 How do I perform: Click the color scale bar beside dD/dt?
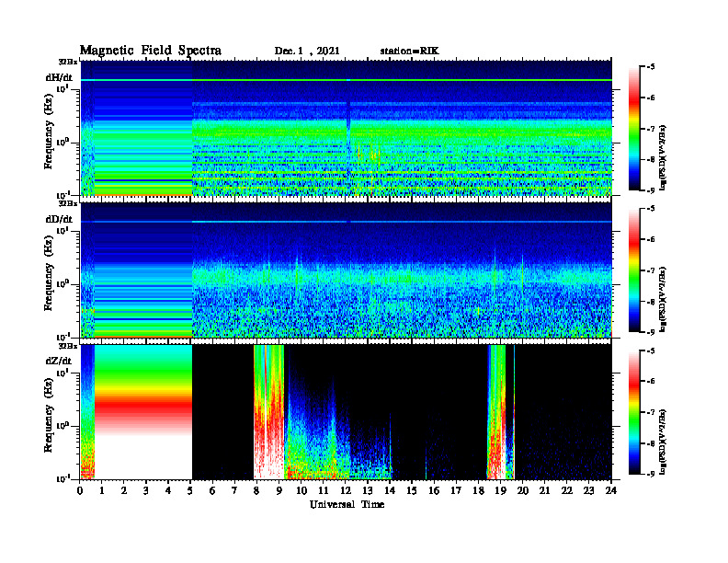634,270
